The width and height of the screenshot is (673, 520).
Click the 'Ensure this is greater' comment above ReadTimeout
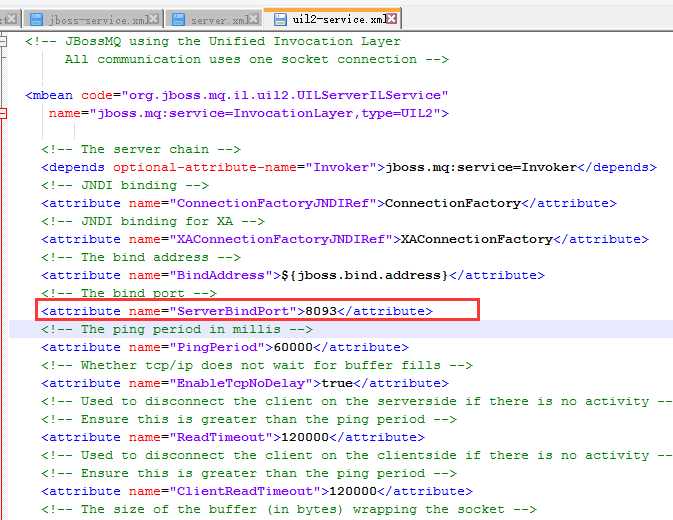click(249, 420)
